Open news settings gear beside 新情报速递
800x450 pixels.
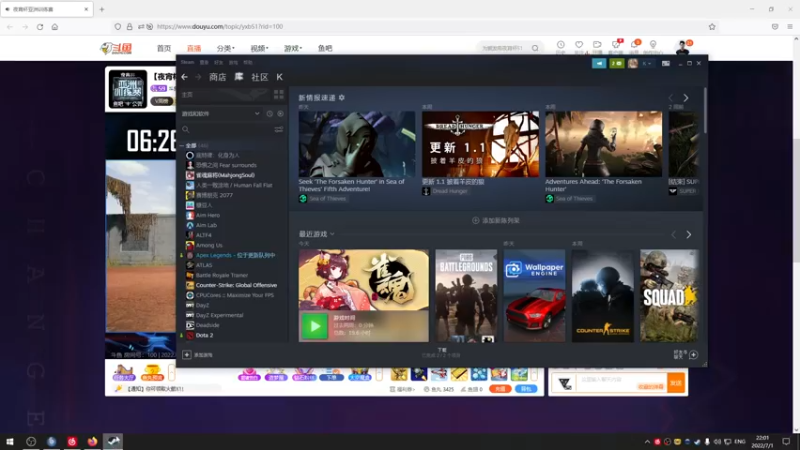click(342, 97)
